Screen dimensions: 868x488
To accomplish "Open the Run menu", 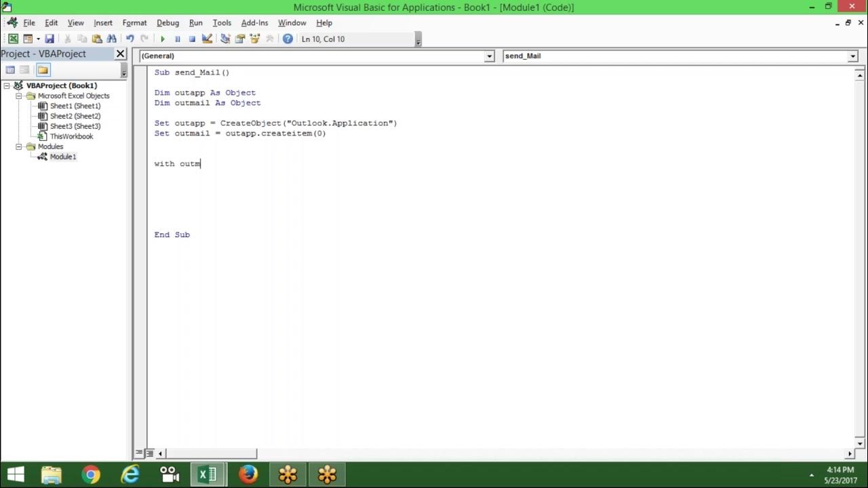I will pyautogui.click(x=196, y=23).
